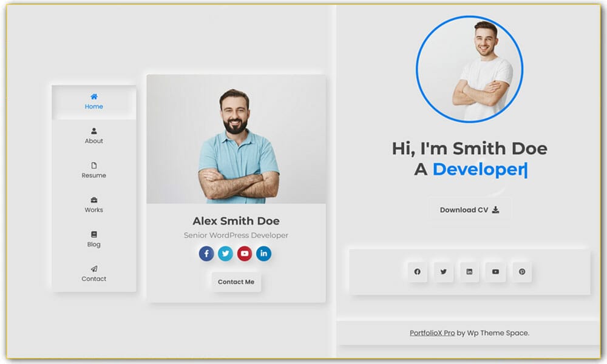607x364 pixels.
Task: Open the Blog menu item
Action: point(94,239)
